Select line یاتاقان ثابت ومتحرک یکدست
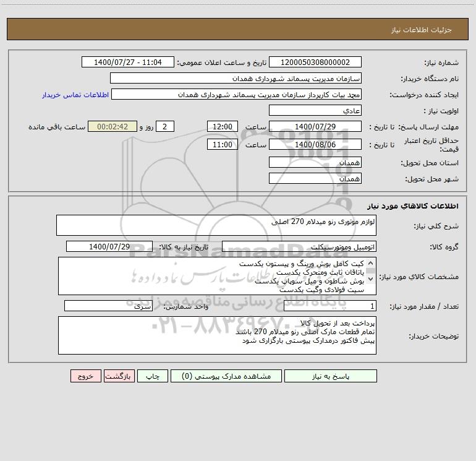The height and width of the screenshot is (461, 476). pyautogui.click(x=320, y=273)
